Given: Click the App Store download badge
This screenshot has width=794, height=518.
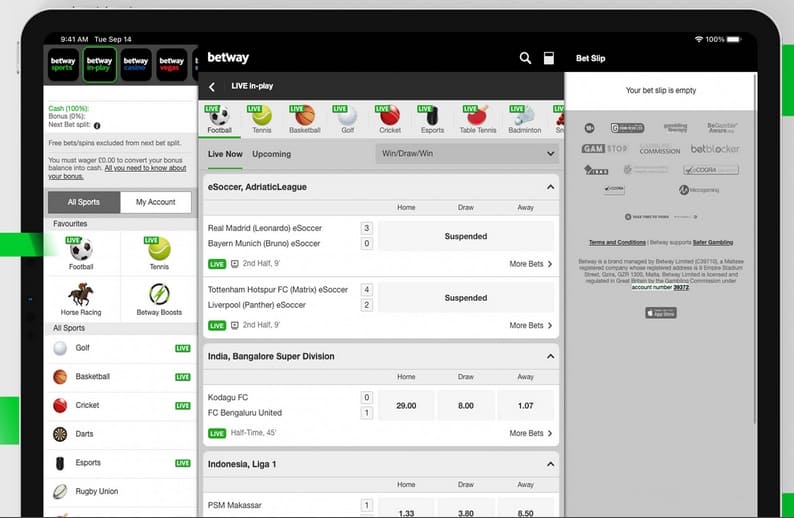Looking at the screenshot, I should (x=661, y=313).
